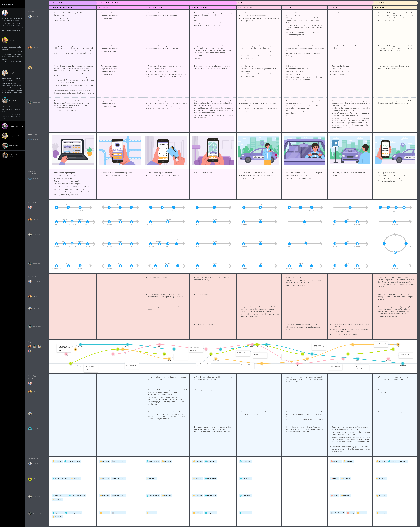Click the driver behind the wheel storyboard image

pos(305,151)
